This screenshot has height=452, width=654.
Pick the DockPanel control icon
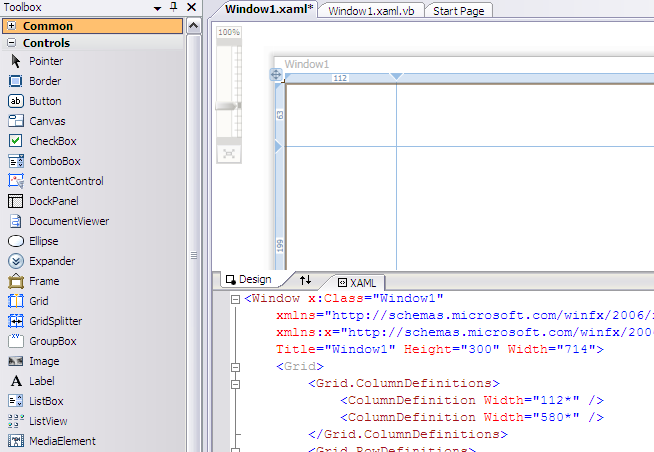coord(15,201)
